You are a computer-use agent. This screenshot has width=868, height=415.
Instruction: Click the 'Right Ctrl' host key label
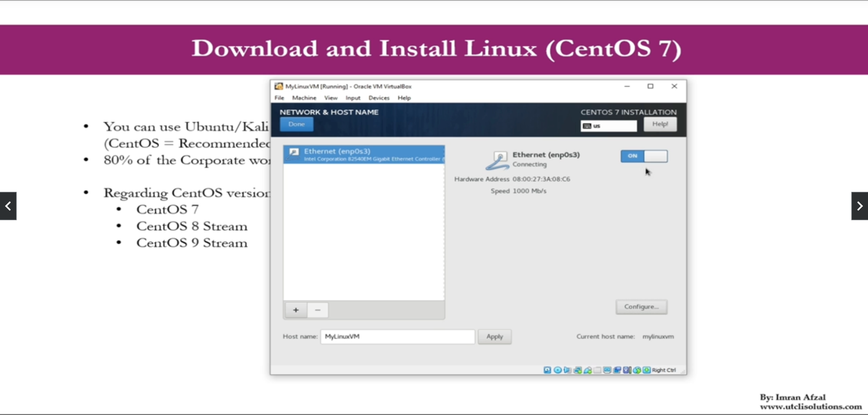tap(664, 370)
